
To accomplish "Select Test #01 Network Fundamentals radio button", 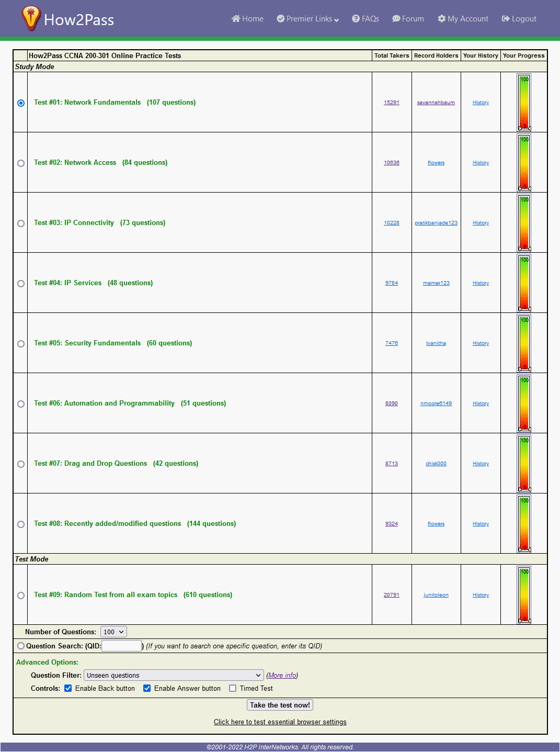I will 21,103.
